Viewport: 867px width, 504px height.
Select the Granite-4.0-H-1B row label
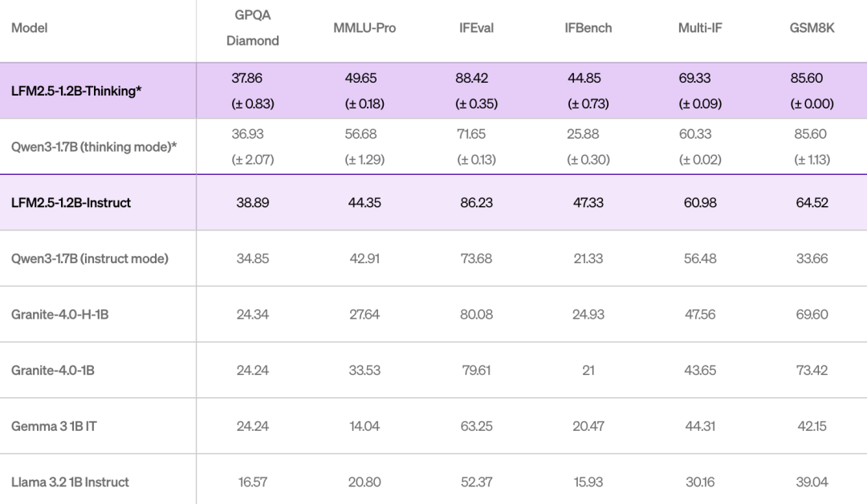pyautogui.click(x=59, y=315)
